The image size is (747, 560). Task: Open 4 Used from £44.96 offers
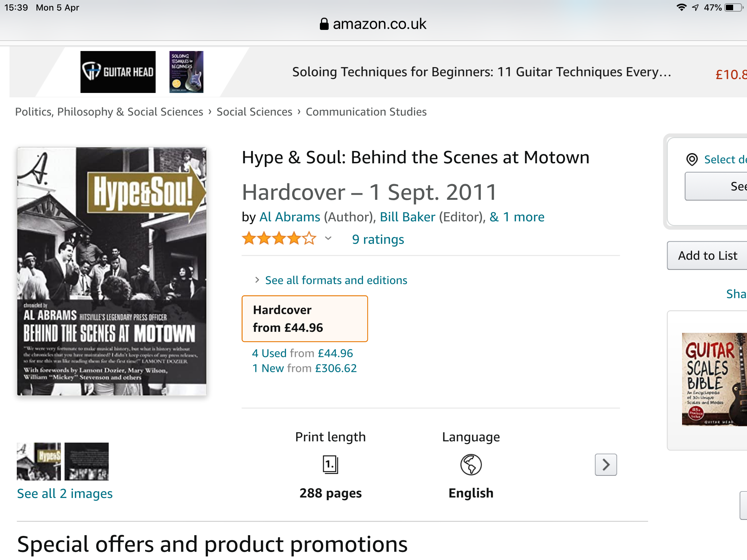302,353
